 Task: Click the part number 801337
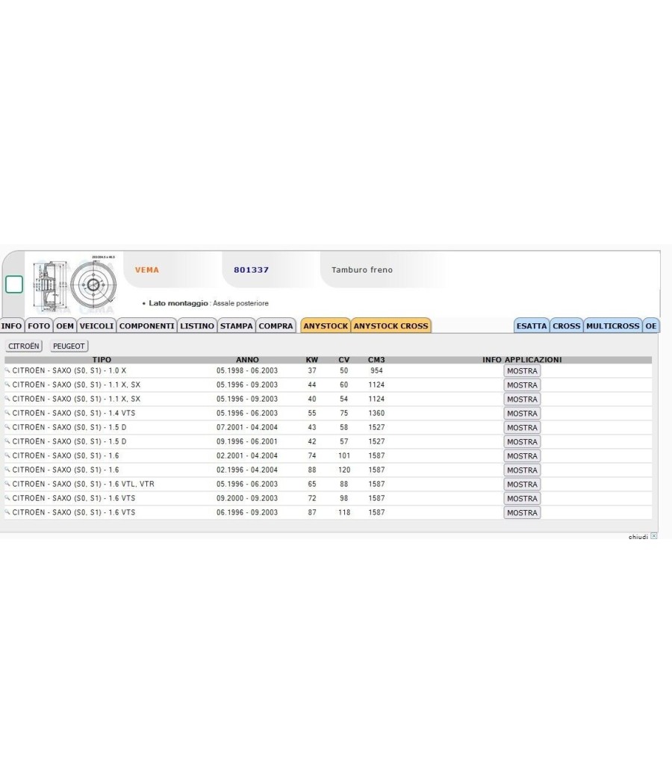[x=252, y=270]
